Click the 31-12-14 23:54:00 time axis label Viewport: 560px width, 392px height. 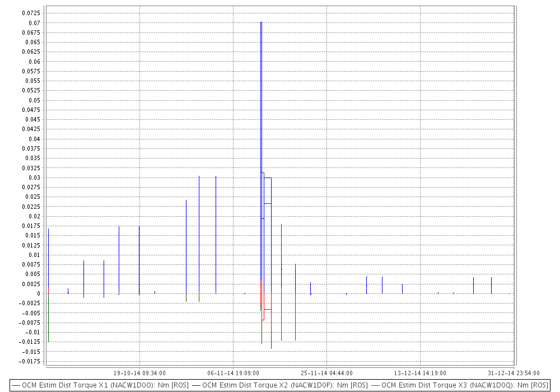(514, 373)
